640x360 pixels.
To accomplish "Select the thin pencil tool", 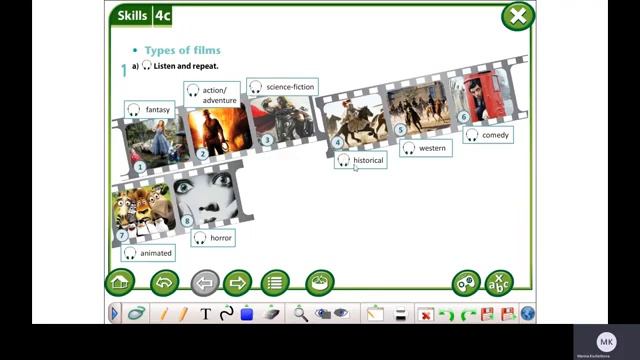I will point(164,314).
